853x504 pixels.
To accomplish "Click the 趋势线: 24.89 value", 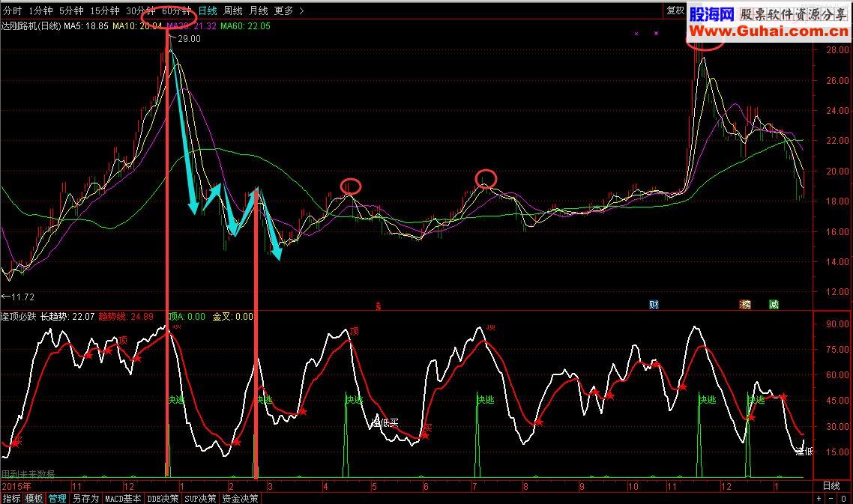I will pos(126,317).
